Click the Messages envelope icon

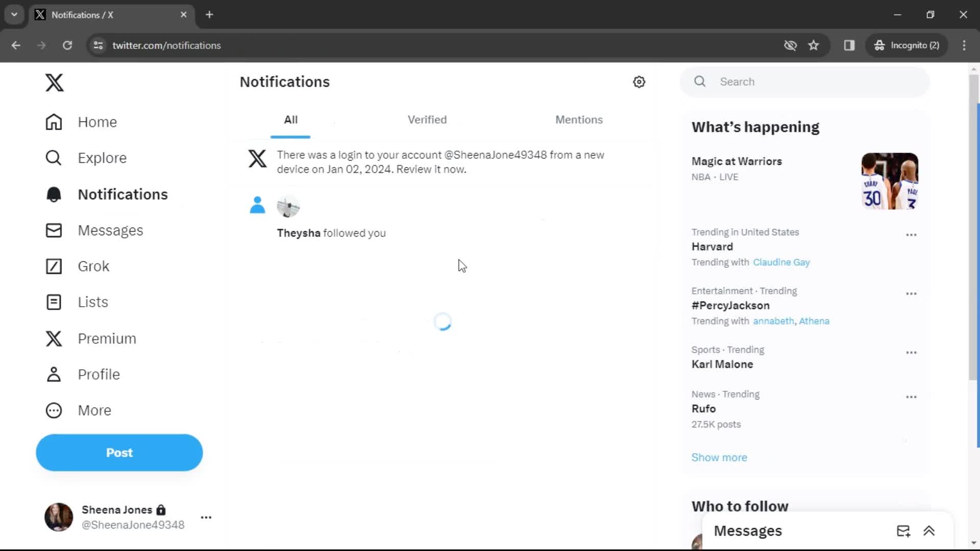(x=54, y=230)
